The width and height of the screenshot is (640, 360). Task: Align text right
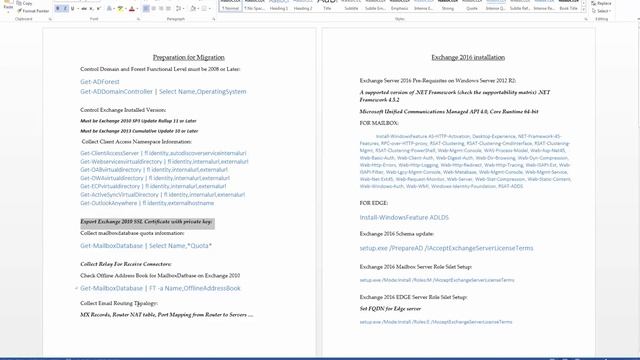tap(161, 9)
